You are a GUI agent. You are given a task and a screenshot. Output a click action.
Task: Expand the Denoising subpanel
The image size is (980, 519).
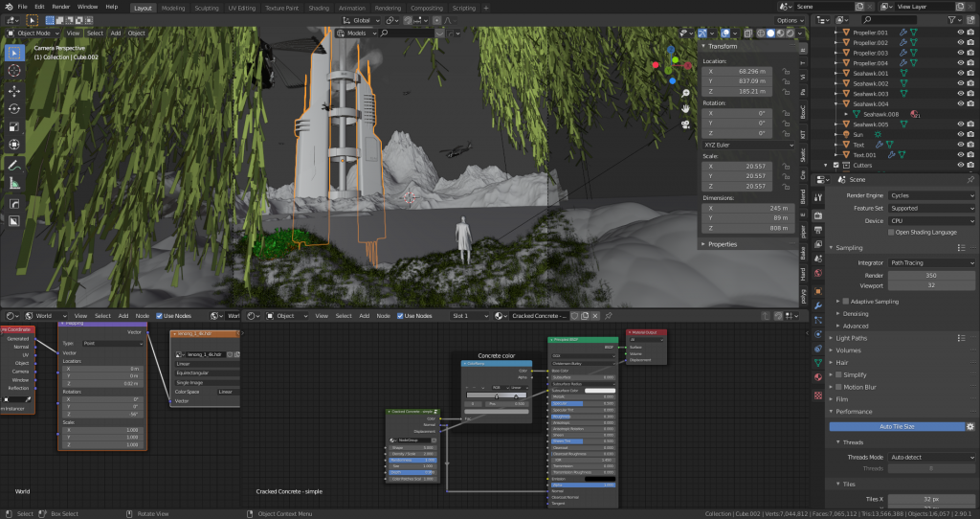tap(855, 314)
